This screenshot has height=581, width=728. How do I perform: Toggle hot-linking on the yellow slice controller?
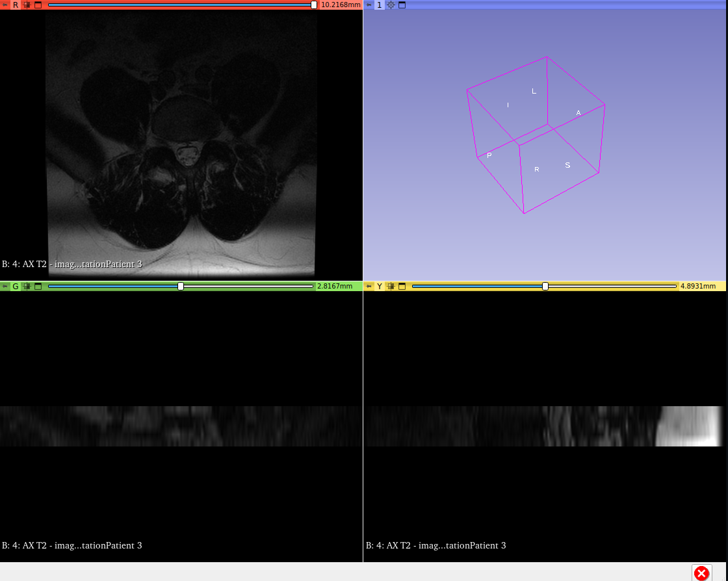click(391, 285)
